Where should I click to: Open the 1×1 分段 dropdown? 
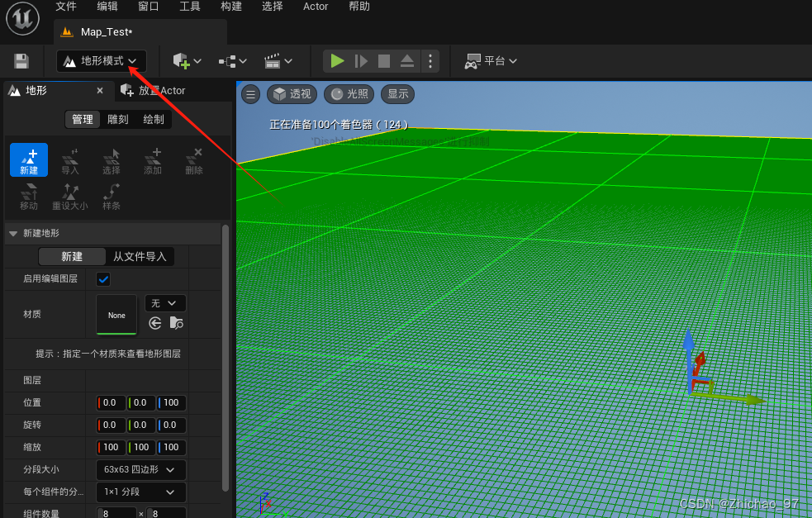click(x=141, y=492)
